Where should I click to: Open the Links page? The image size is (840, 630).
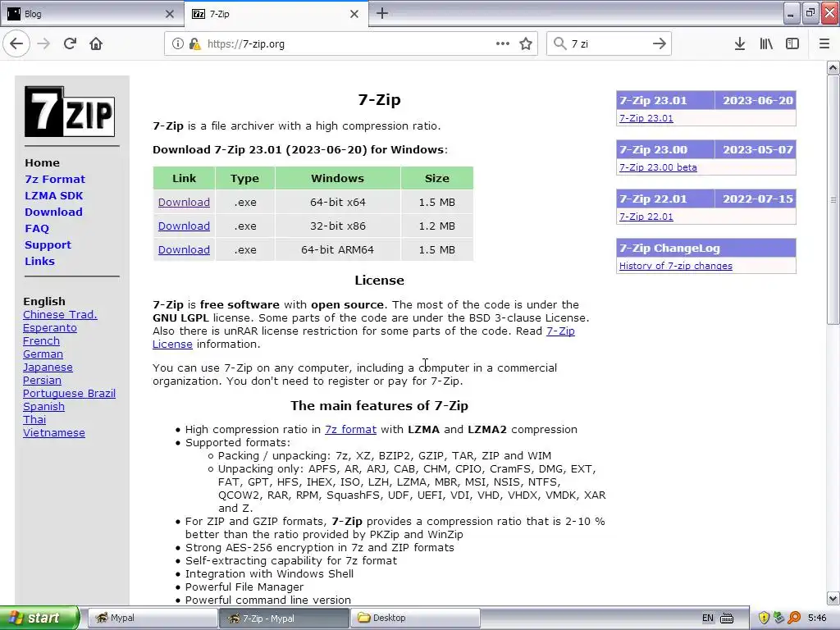click(39, 262)
